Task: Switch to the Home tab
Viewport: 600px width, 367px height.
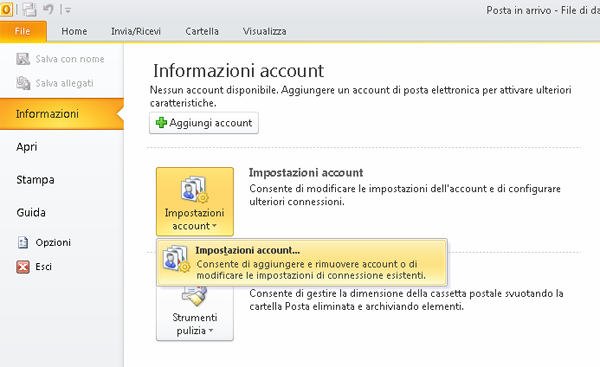Action: point(74,31)
